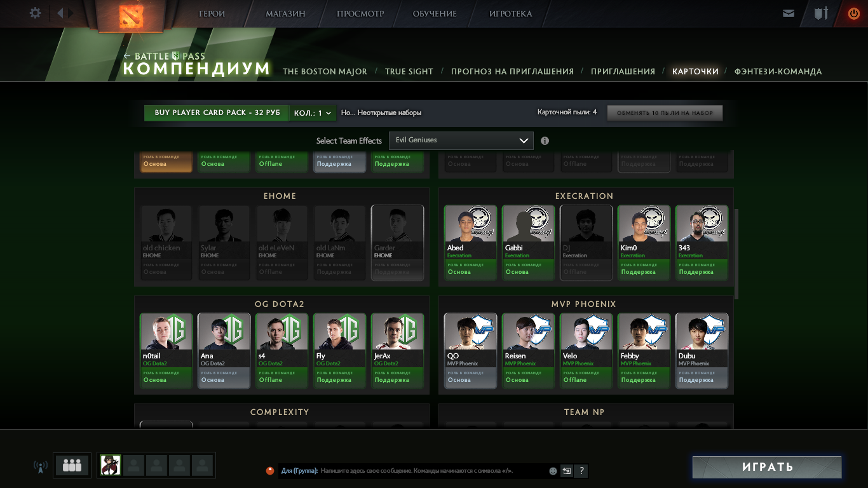Click the Карточной пыли: 4 counter
This screenshot has height=488, width=868.
[x=567, y=112]
